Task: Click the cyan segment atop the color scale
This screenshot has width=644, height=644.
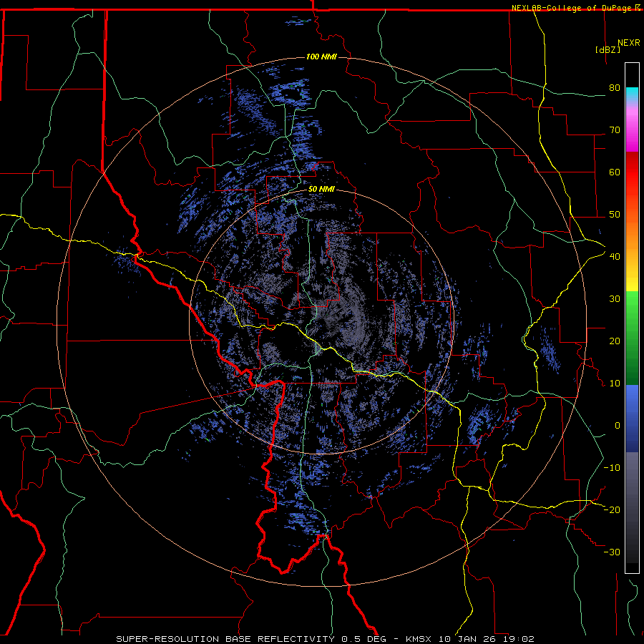Action: [x=632, y=94]
